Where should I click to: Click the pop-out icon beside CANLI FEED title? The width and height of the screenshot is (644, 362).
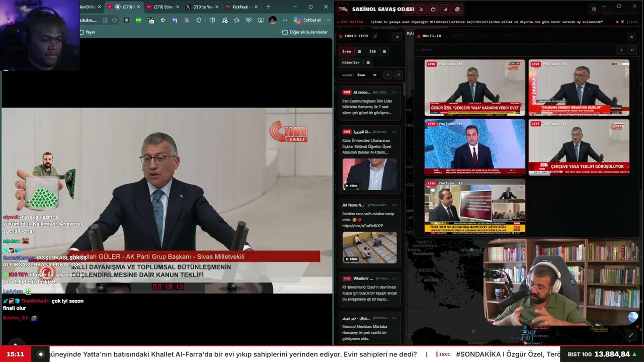tap(375, 36)
